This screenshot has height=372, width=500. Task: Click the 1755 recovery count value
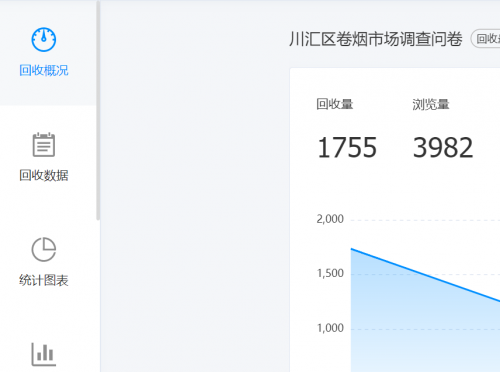[x=347, y=147]
